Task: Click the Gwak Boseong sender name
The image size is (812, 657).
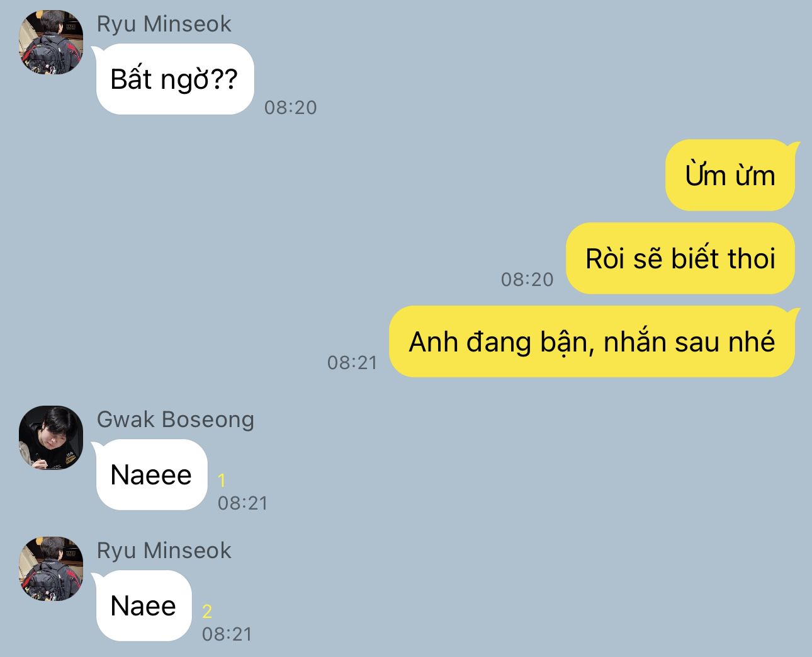Action: tap(176, 420)
